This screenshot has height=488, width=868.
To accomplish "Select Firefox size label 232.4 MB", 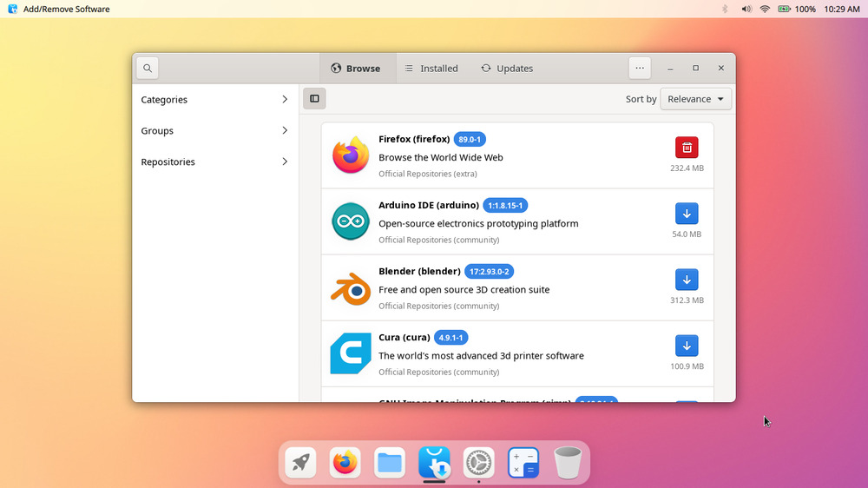I will coord(687,168).
